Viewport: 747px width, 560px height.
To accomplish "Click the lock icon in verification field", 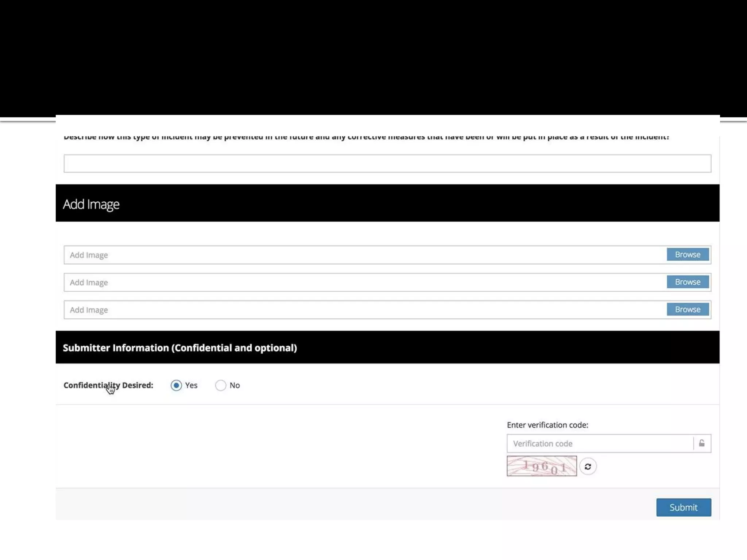I will click(x=701, y=443).
